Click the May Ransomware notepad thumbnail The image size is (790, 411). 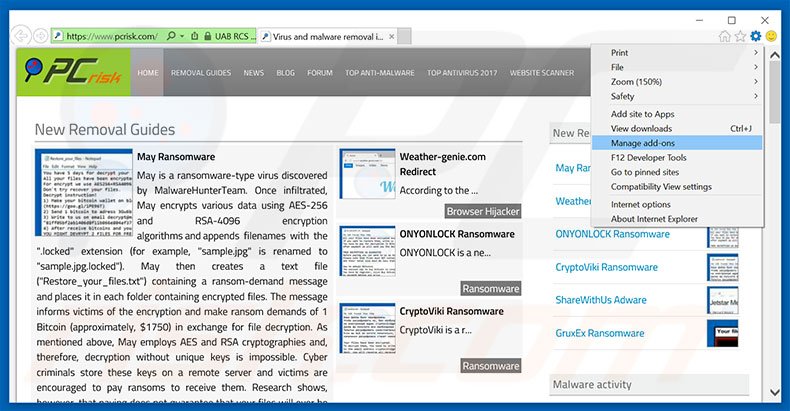point(84,192)
